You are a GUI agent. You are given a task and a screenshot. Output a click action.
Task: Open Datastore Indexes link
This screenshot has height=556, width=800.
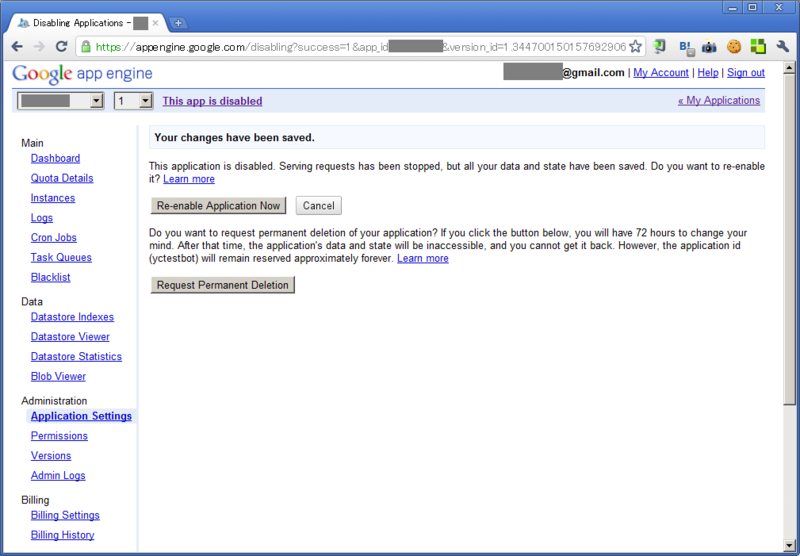coord(72,317)
